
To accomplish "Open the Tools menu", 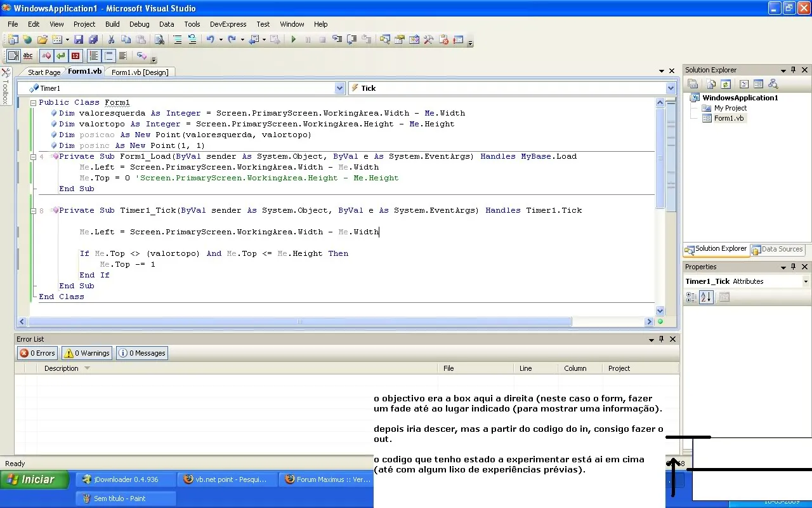I will (192, 24).
